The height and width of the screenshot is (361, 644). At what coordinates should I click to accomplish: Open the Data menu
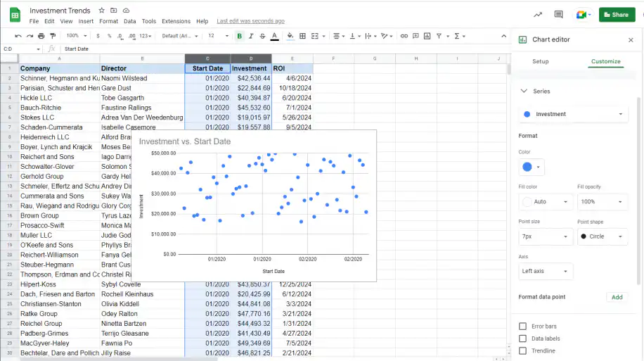pyautogui.click(x=130, y=21)
